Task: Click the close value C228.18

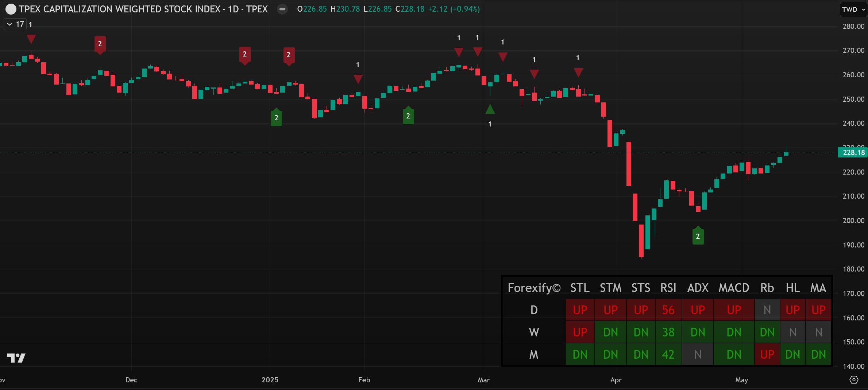Action: click(410, 9)
